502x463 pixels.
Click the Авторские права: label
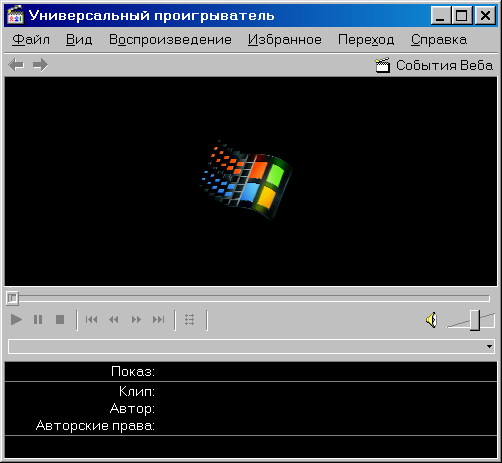point(95,425)
